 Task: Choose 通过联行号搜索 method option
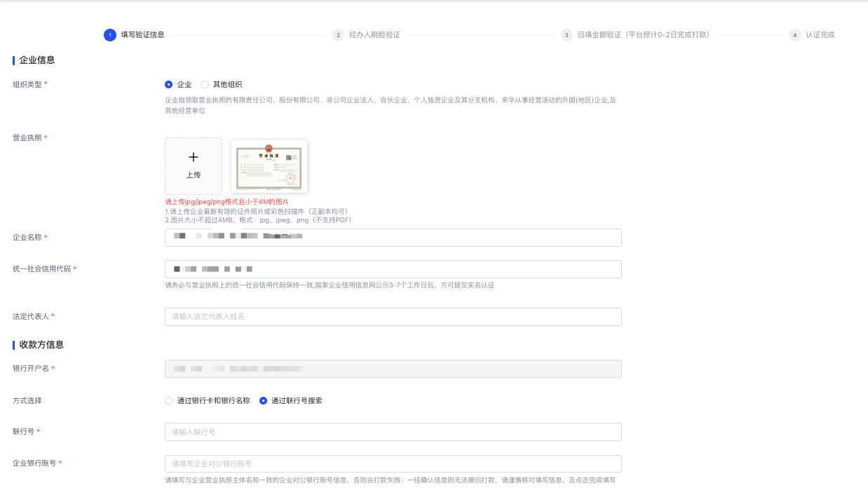(x=263, y=401)
